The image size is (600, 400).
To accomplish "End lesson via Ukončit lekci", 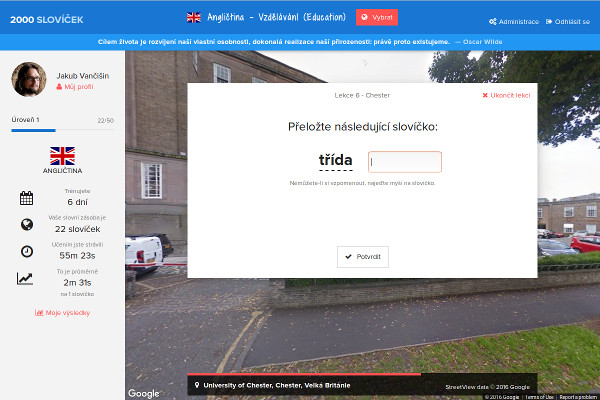I will (506, 95).
